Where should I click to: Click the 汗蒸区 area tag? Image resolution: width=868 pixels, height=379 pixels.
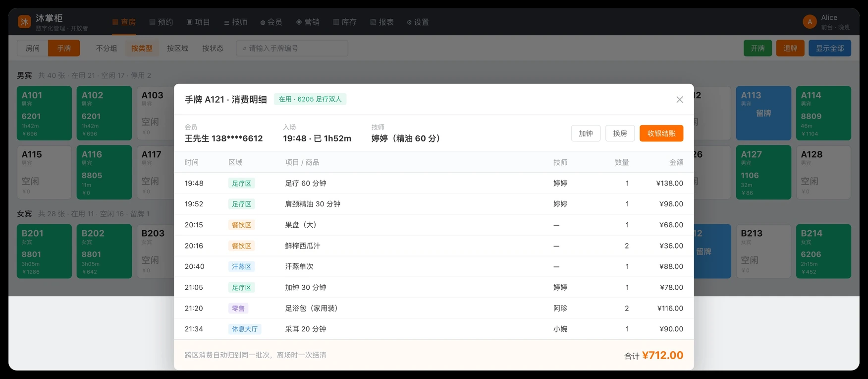(241, 266)
